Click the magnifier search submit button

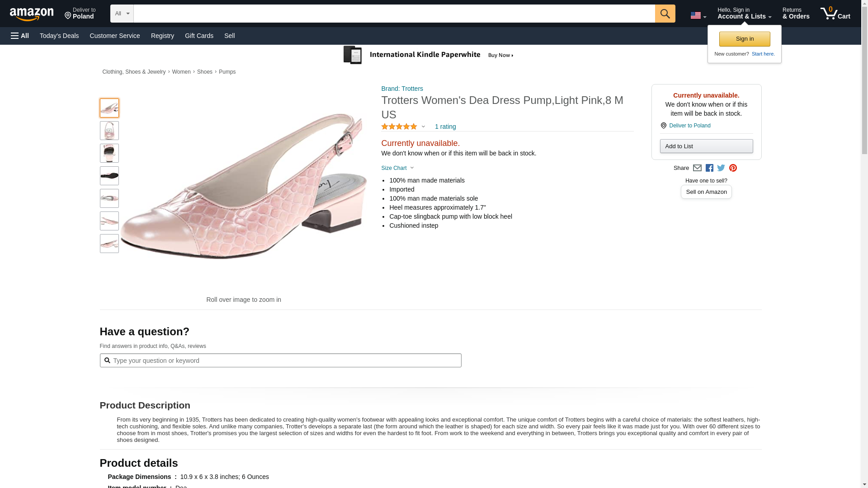coord(665,14)
